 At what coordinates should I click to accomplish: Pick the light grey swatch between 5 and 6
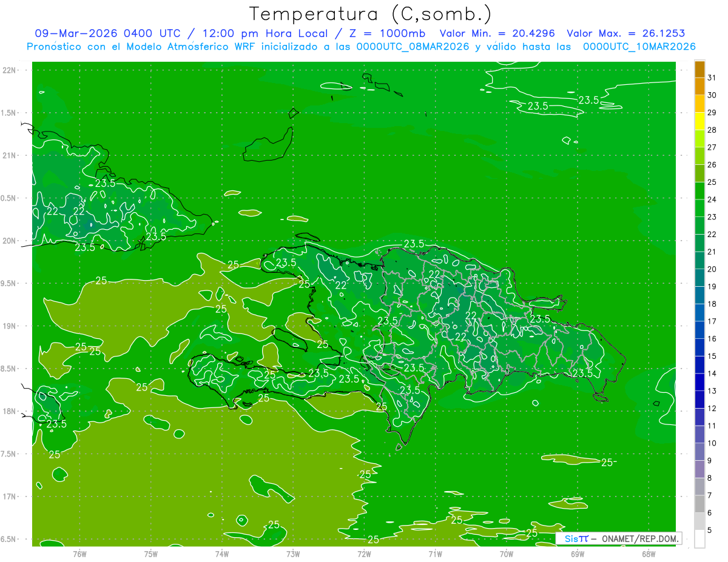click(699, 521)
